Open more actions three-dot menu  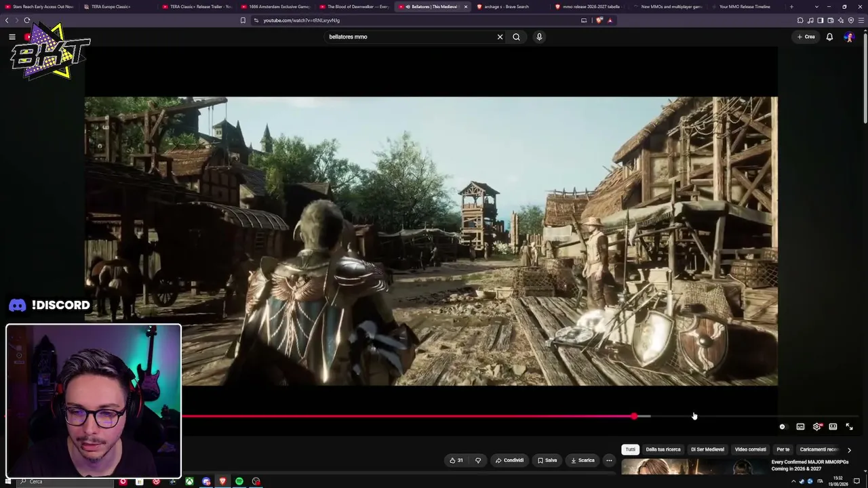609,460
